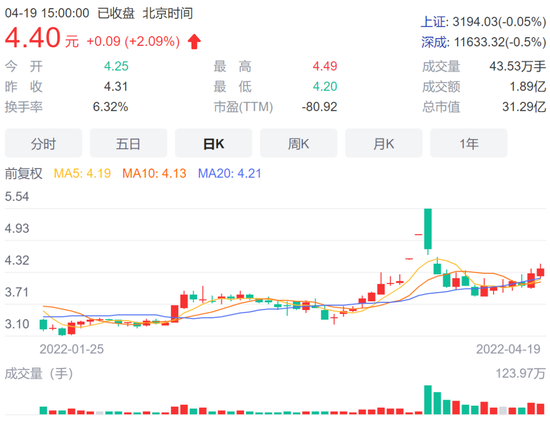Click the 昨收 value 4.31
550x424 pixels.
click(116, 86)
